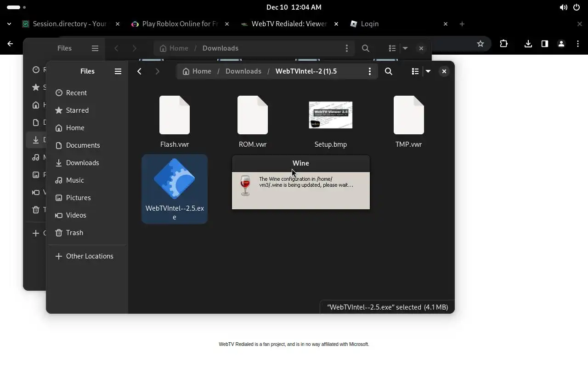Screen dimensions: 588x368
Task: Click Downloads breadcrumb in back Files window
Action: pyautogui.click(x=220, y=48)
